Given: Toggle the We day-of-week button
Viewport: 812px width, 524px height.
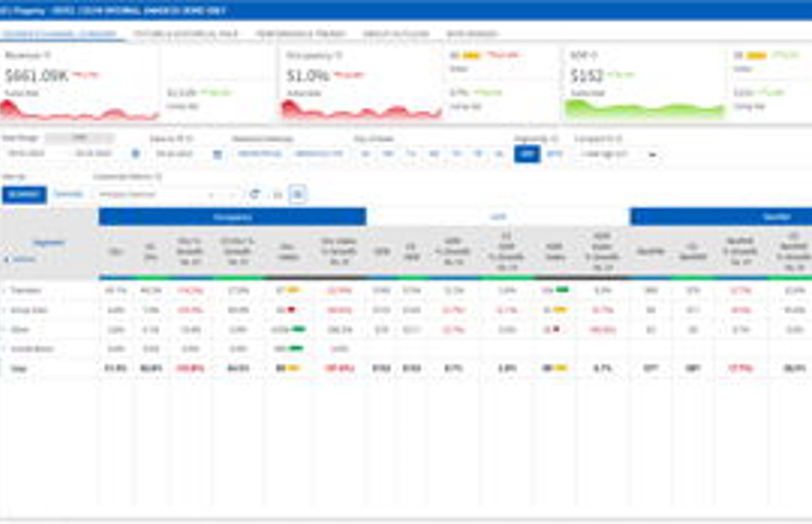Looking at the screenshot, I should point(433,153).
